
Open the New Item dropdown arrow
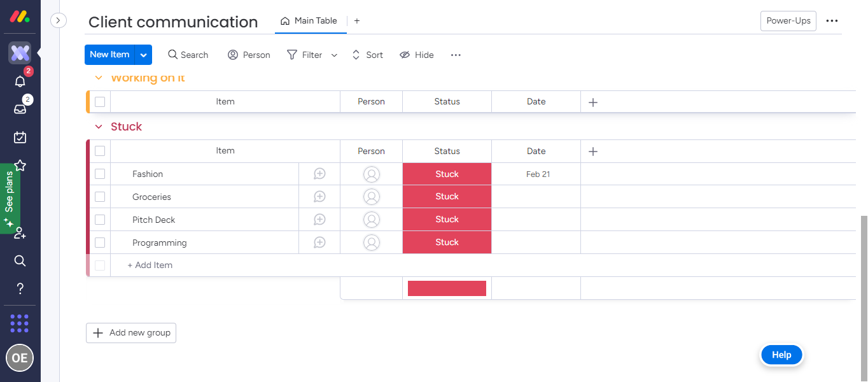(x=144, y=55)
